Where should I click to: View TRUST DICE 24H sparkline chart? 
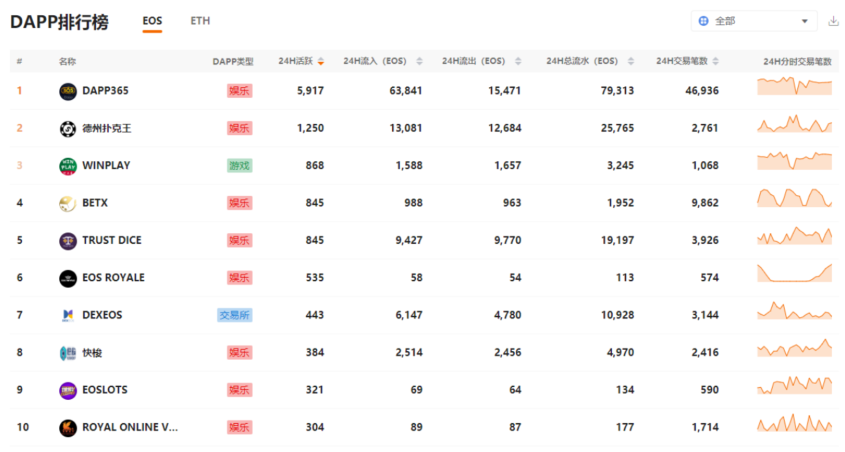click(x=794, y=235)
